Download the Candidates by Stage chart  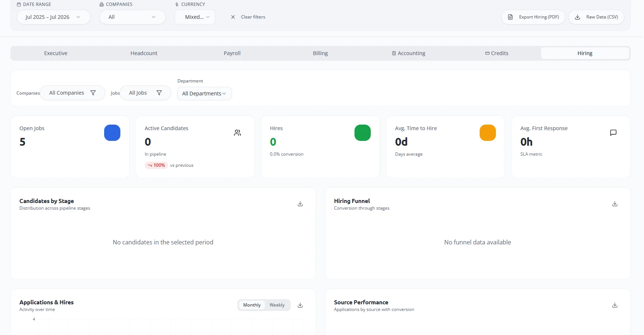pyautogui.click(x=300, y=204)
